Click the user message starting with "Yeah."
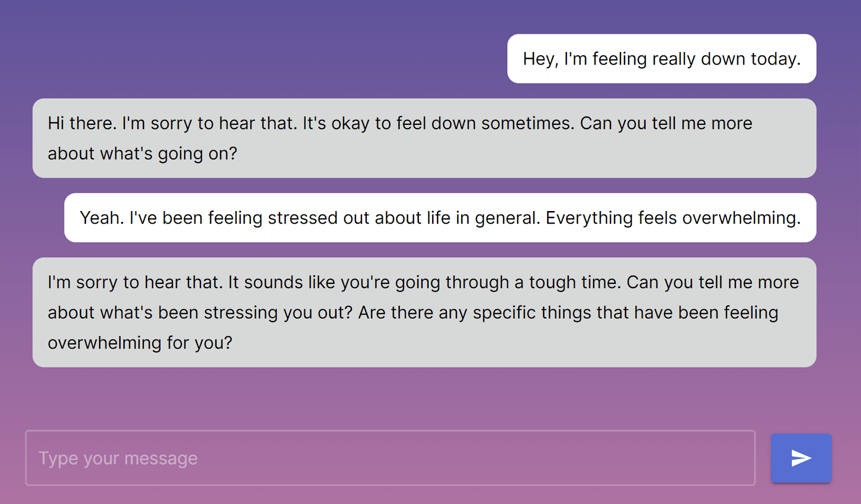 [440, 218]
